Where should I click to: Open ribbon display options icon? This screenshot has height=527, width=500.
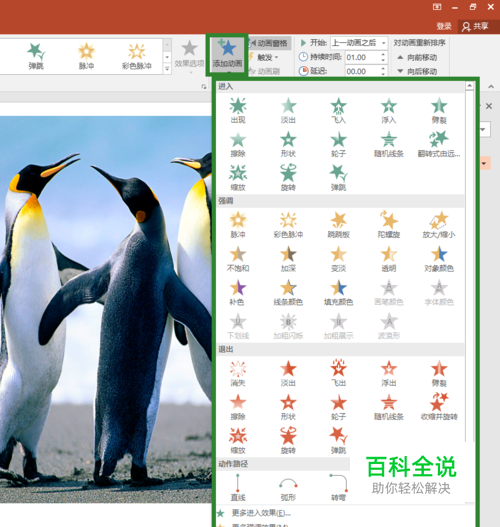(437, 6)
